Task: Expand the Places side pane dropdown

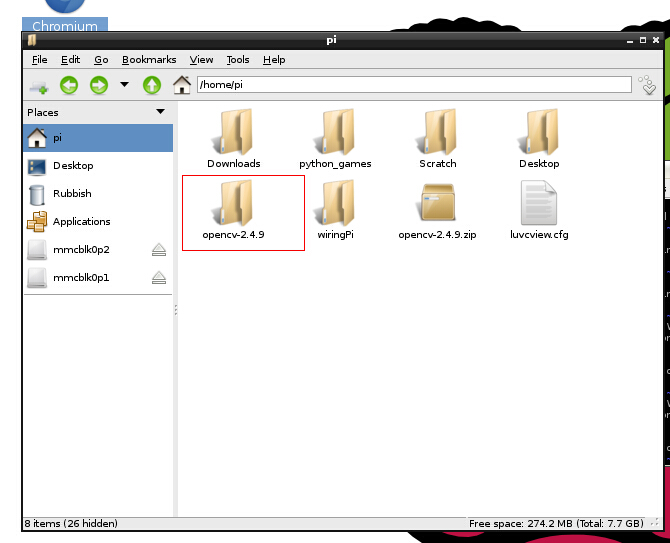Action: (x=160, y=112)
